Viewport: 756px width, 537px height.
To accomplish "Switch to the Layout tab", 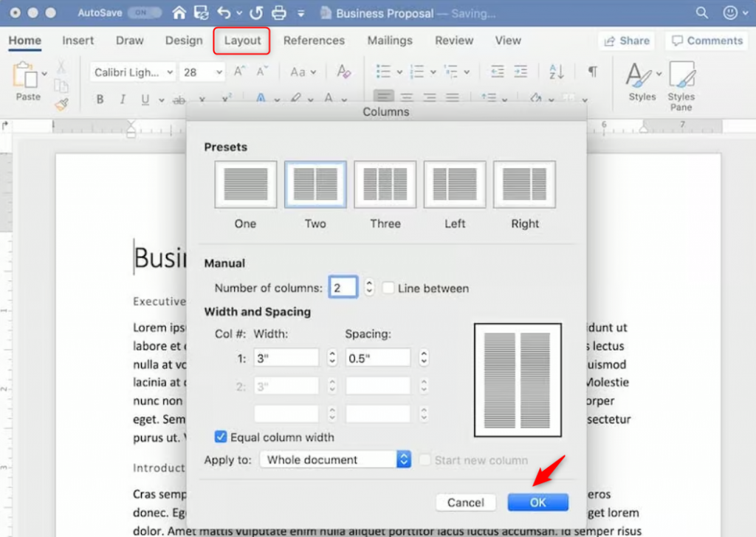I will (242, 41).
